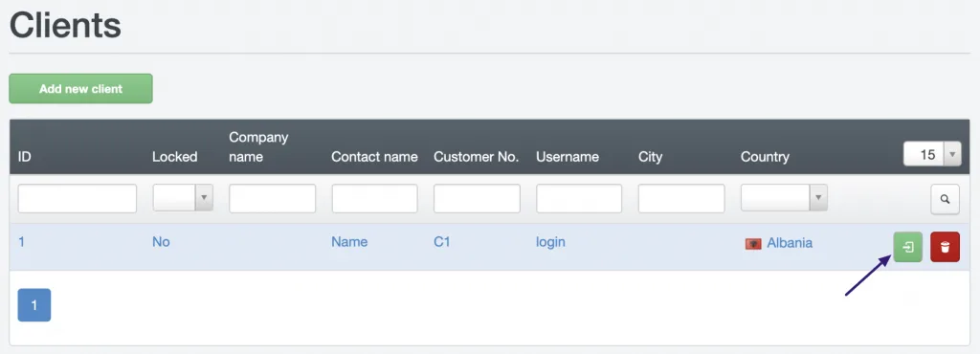Sort by ID column header
This screenshot has width=980, height=354.
(x=24, y=157)
